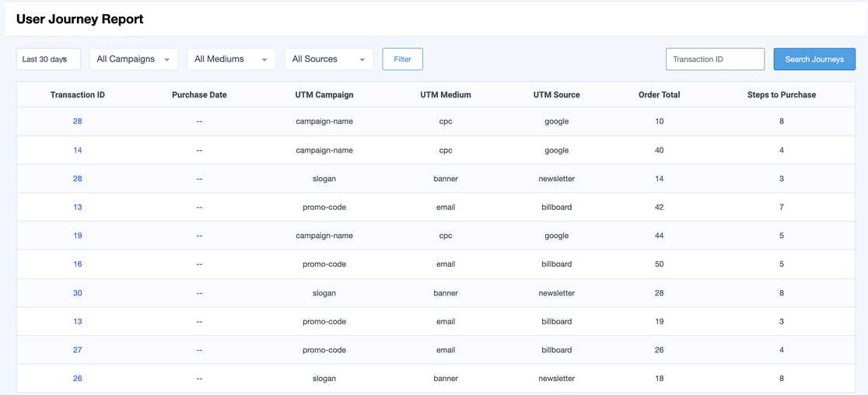868x395 pixels.
Task: Open transaction 28 with order total 10
Action: (78, 121)
